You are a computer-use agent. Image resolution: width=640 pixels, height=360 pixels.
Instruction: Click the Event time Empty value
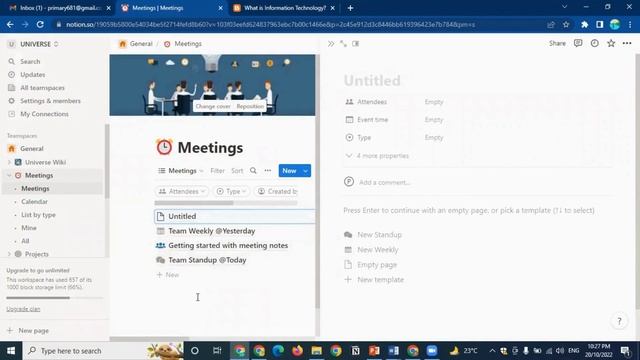tap(433, 120)
